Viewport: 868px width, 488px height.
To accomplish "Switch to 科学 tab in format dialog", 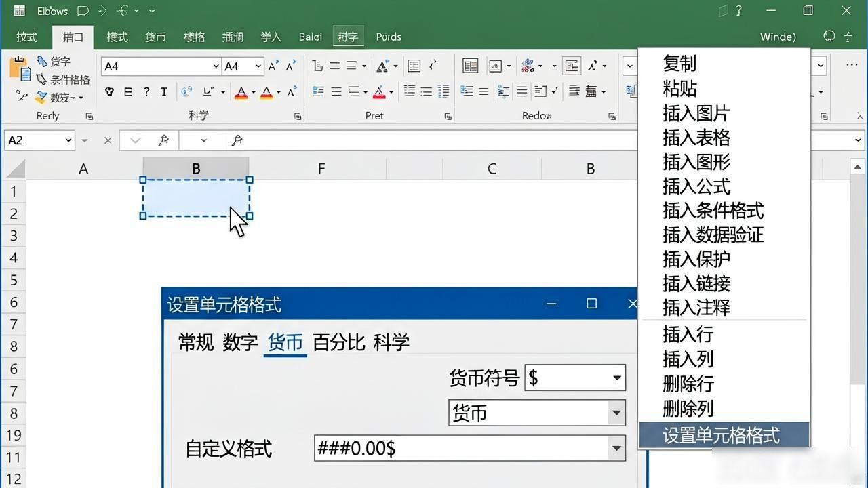I will [391, 342].
